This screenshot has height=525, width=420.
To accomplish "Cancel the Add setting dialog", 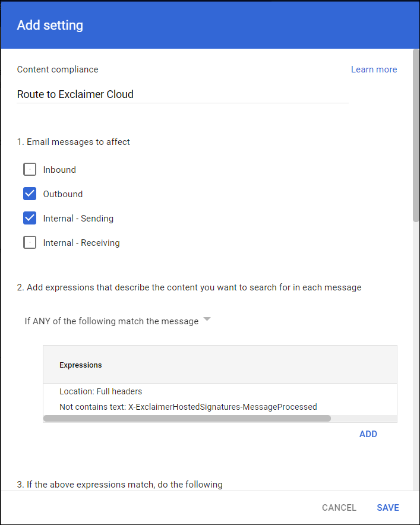I will [x=339, y=508].
